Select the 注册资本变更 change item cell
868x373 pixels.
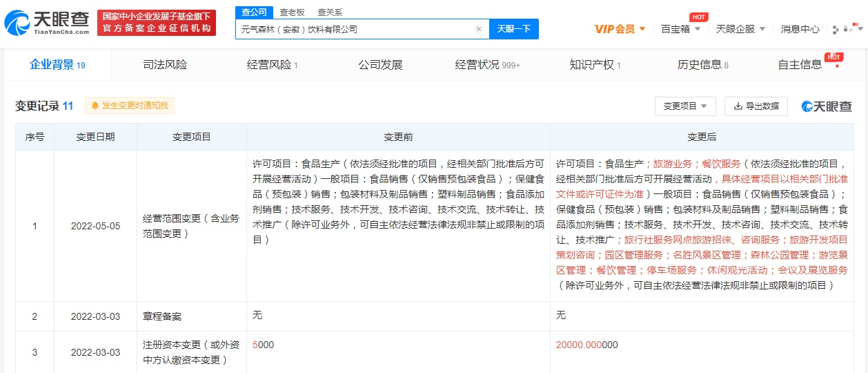click(192, 352)
